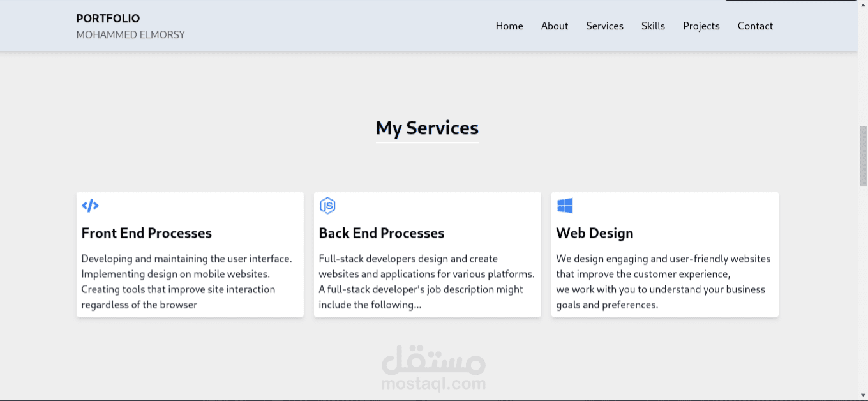
Task: Click the Back End Processes card body
Action: coord(427,281)
